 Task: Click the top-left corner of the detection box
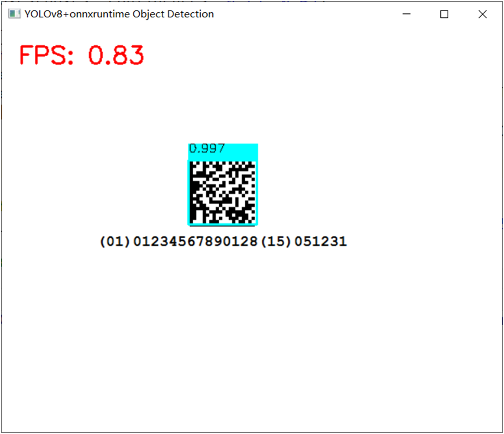[189, 143]
